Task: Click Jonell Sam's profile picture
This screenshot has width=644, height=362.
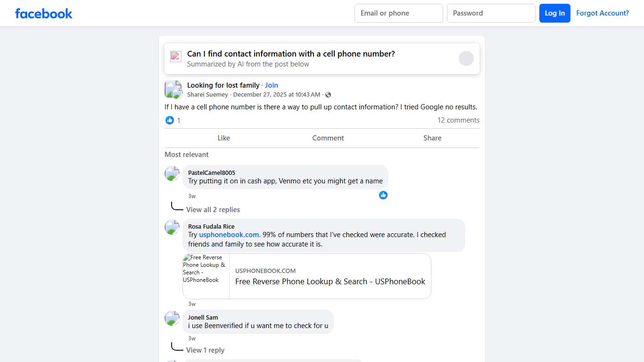Action: pos(172,318)
